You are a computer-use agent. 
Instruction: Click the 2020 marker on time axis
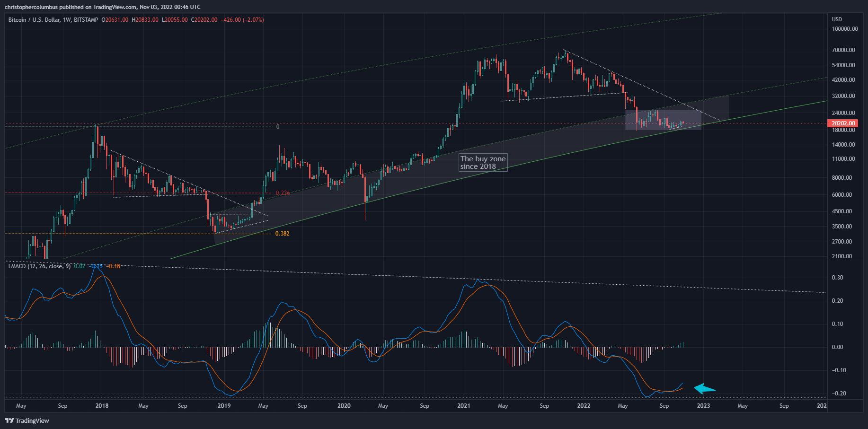(x=344, y=406)
